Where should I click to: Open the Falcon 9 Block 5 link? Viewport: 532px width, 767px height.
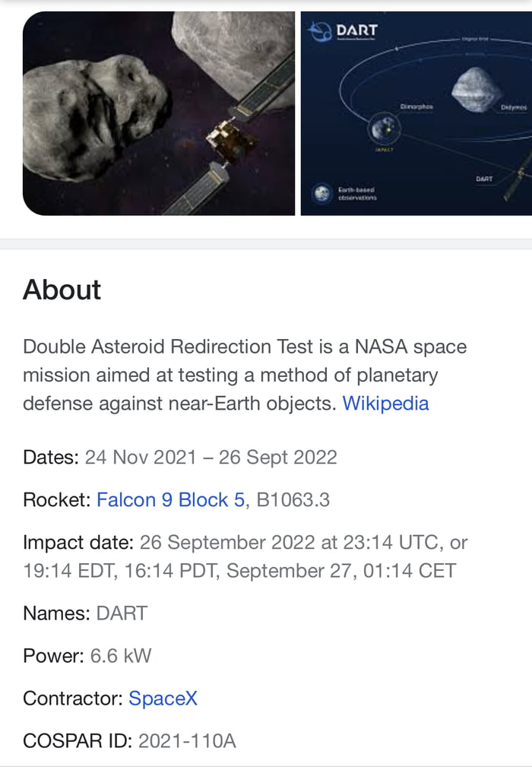coord(170,499)
